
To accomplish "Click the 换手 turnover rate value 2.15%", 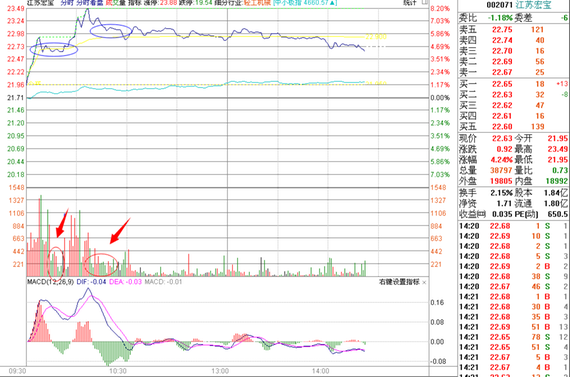I will click(502, 193).
